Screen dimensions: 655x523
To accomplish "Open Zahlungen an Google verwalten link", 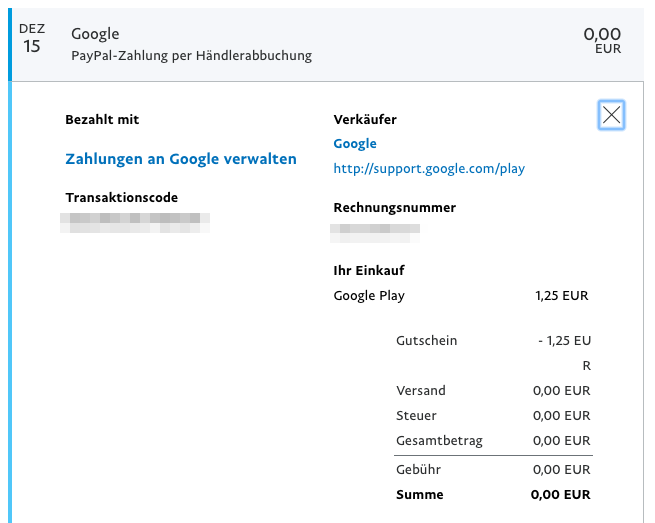I will pos(181,159).
